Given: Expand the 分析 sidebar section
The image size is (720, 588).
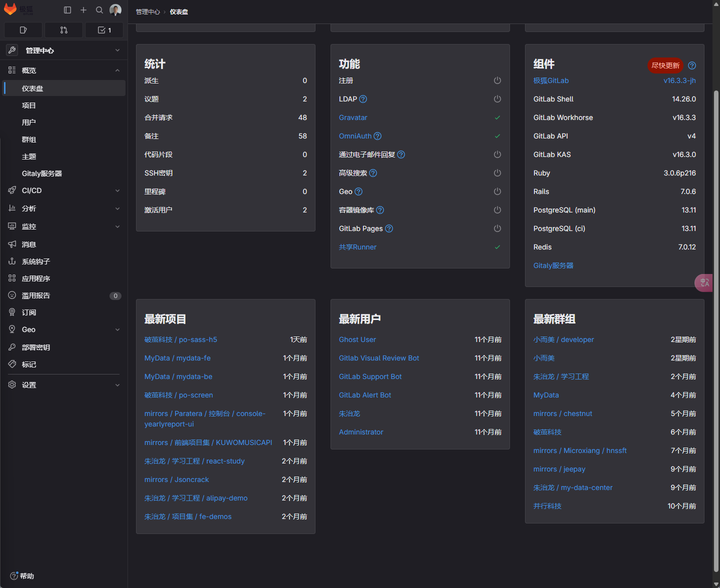Looking at the screenshot, I should point(63,208).
